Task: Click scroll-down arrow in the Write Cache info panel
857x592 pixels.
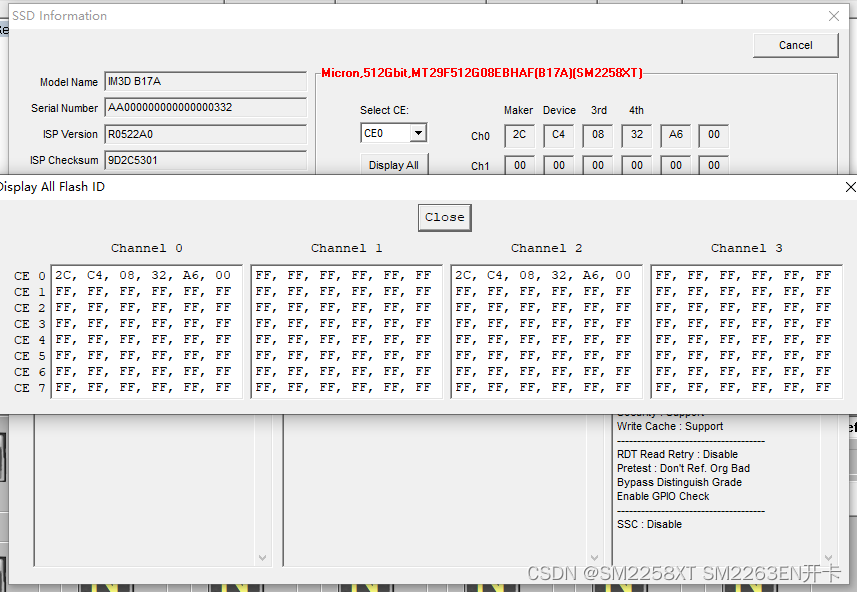Action: coord(828,558)
